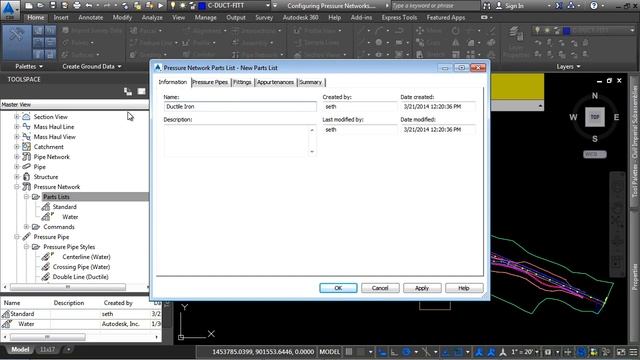
Task: Click the Layer Properties icon in ribbon
Action: (516, 33)
